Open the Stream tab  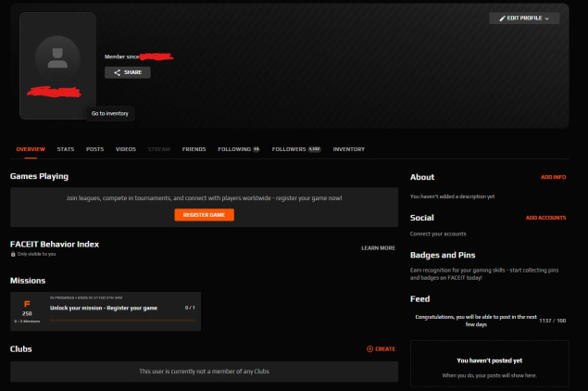pos(159,149)
